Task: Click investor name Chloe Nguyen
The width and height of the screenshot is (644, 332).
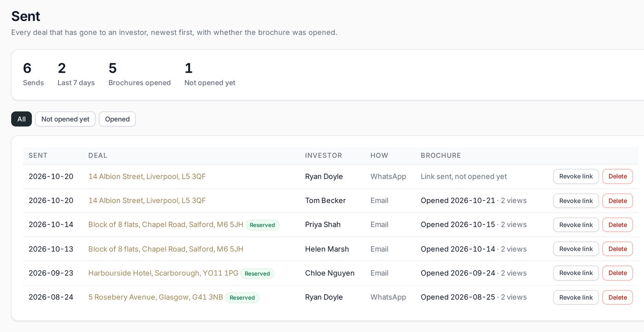Action: (330, 273)
